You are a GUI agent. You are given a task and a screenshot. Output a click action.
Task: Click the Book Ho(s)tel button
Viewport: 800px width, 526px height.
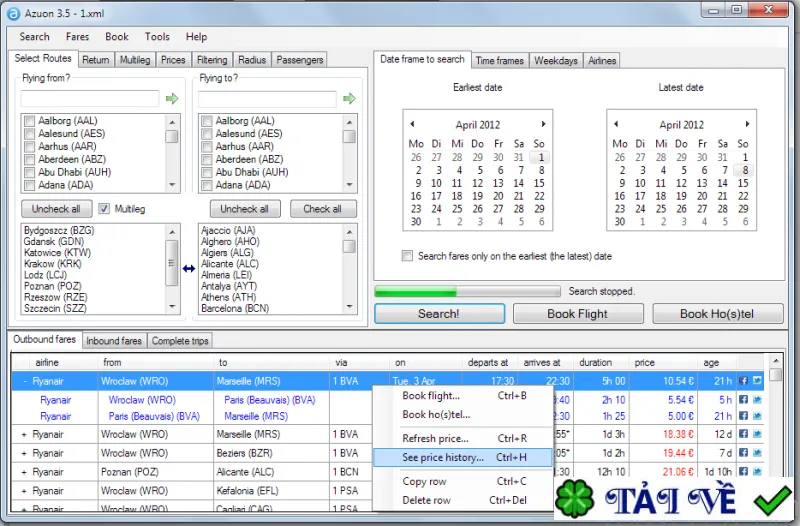point(717,314)
